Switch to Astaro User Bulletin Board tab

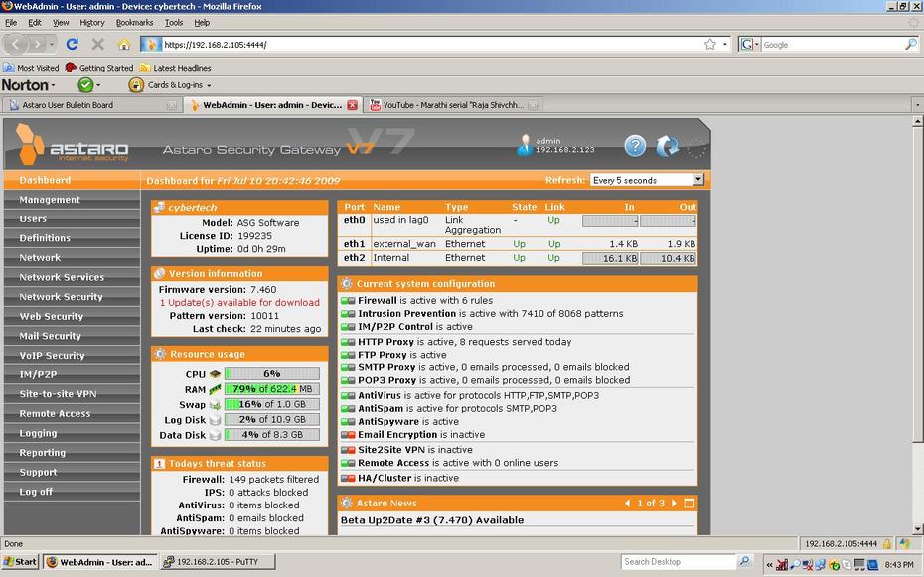91,105
